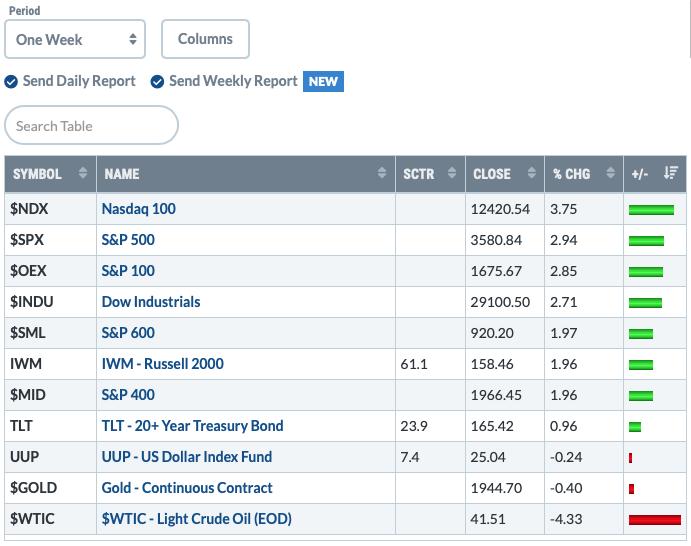Click the TLT symbol cell
Screen dimensions: 691x546
(x=50, y=426)
